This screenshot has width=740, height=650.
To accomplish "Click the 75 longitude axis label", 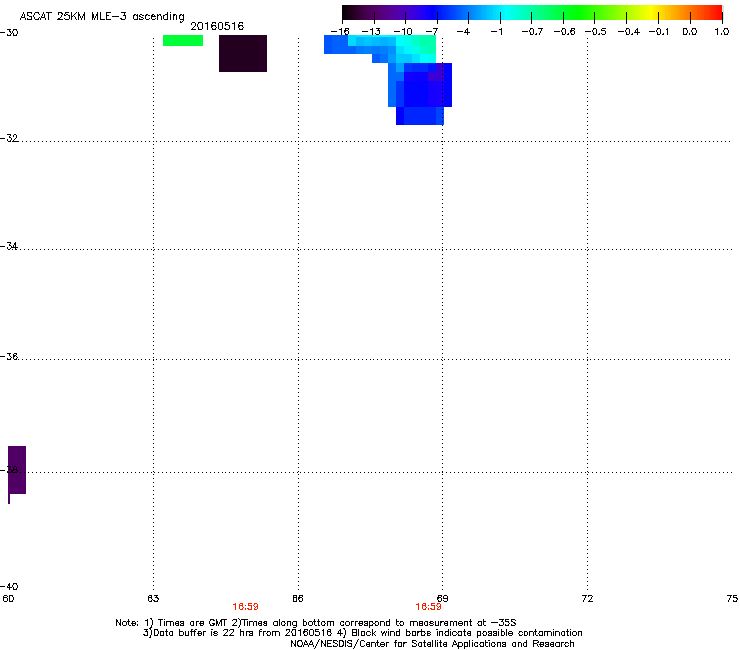I will (x=732, y=599).
